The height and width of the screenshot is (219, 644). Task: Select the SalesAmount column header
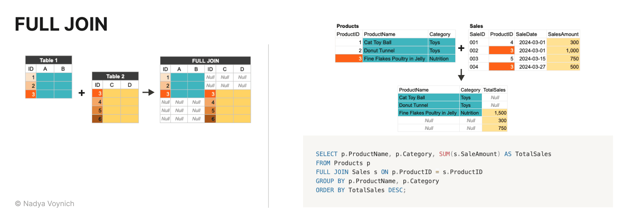(x=563, y=34)
